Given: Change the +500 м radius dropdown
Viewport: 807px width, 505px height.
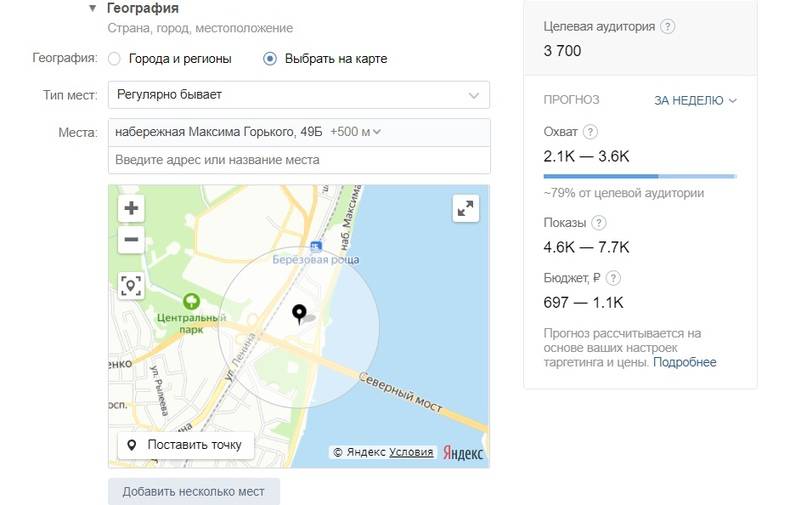Looking at the screenshot, I should [x=356, y=132].
